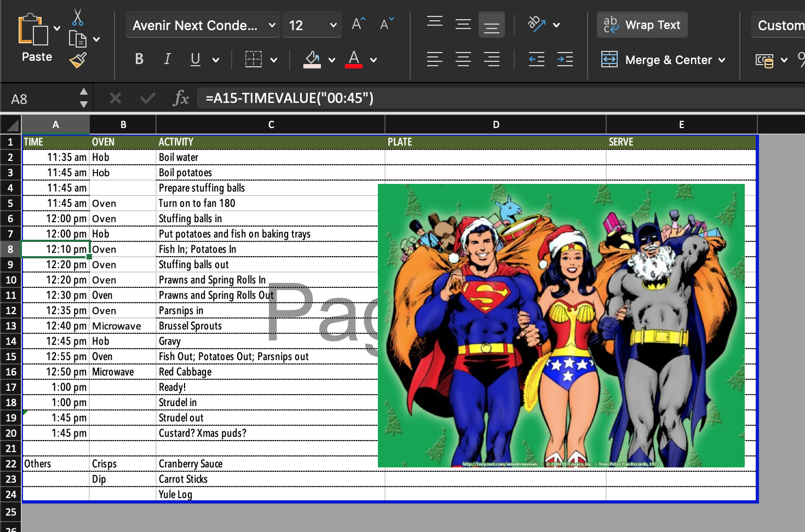Screen dimensions: 805x532
Task: Decrease font size with smaller A icon
Action: click(387, 24)
